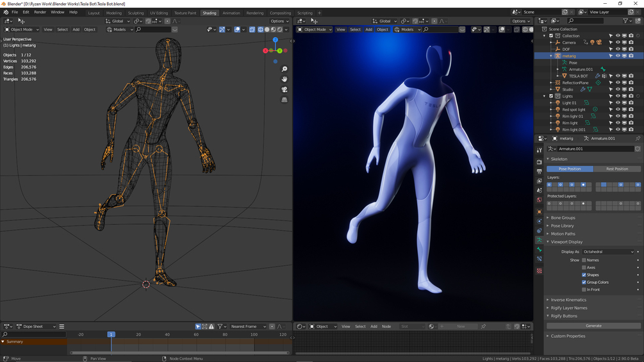Viewport: 644px width, 362px height.
Task: Open the Render menu
Action: pyautogui.click(x=40, y=12)
